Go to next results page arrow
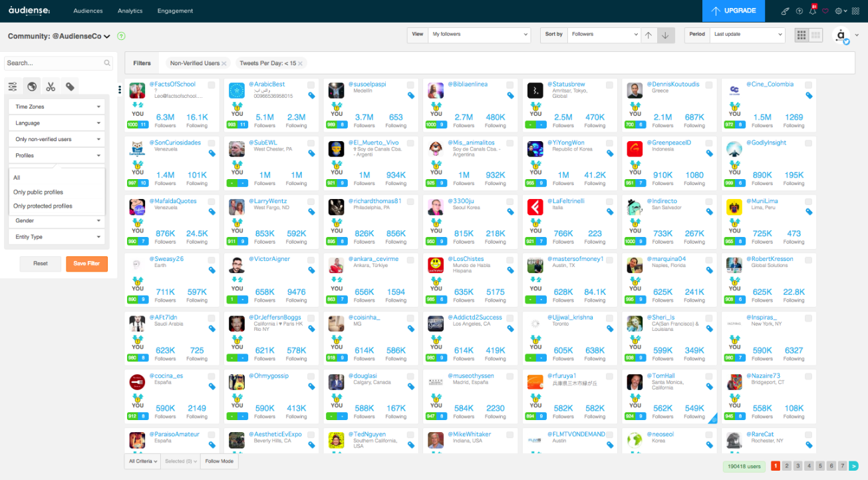The height and width of the screenshot is (480, 868). tap(853, 466)
